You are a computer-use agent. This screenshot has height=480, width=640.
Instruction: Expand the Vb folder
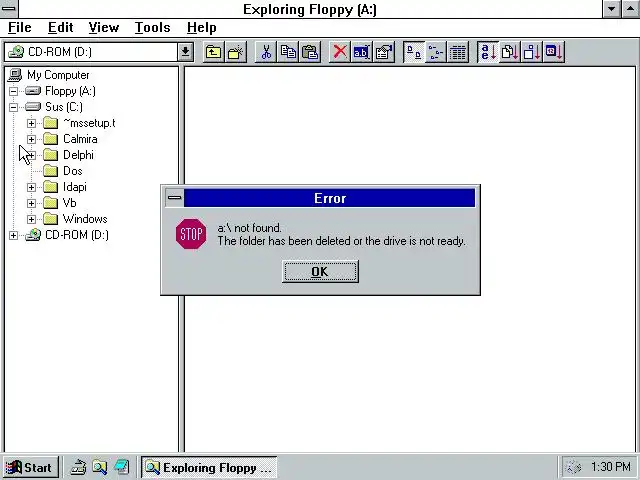point(31,203)
